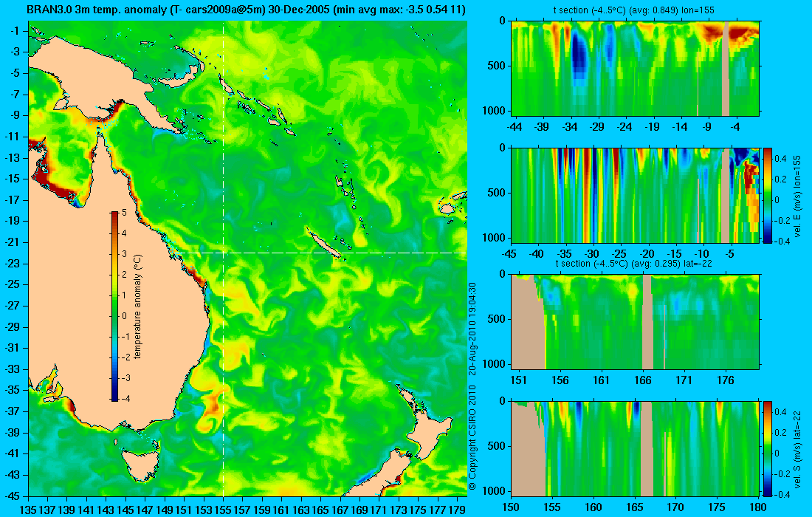Click the BRAN3.0 3m temp. anomaly title
This screenshot has height=517, width=812.
tap(246, 10)
